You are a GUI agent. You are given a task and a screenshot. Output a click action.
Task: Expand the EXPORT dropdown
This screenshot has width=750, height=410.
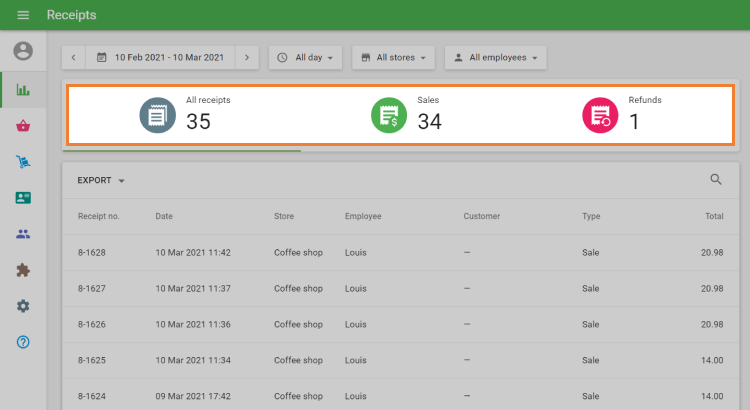(x=101, y=181)
